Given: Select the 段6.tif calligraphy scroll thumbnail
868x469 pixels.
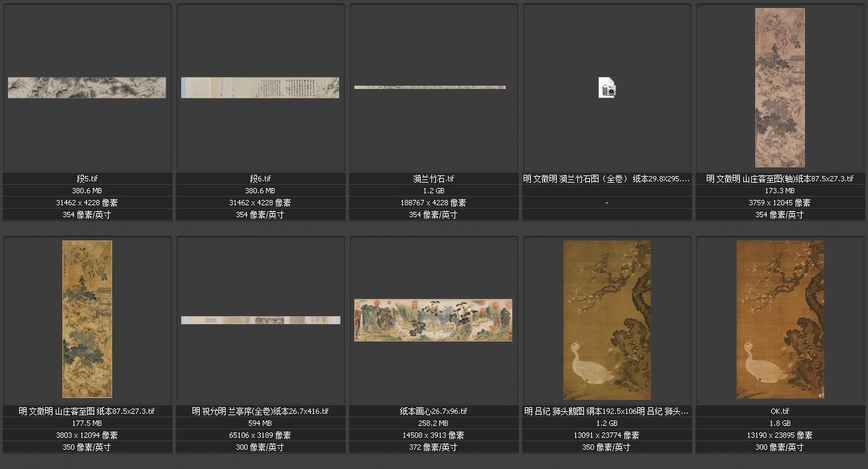Looking at the screenshot, I should click(x=260, y=88).
